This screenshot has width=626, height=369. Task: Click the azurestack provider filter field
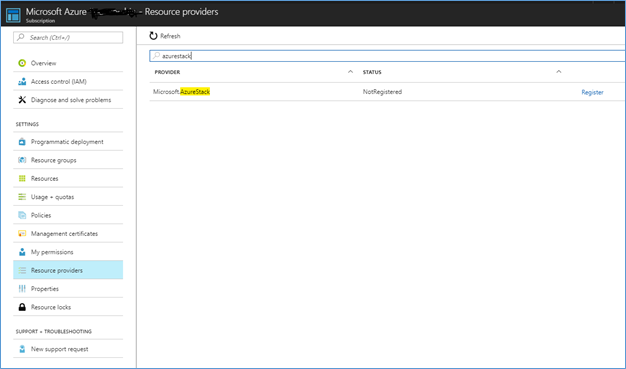(x=387, y=56)
